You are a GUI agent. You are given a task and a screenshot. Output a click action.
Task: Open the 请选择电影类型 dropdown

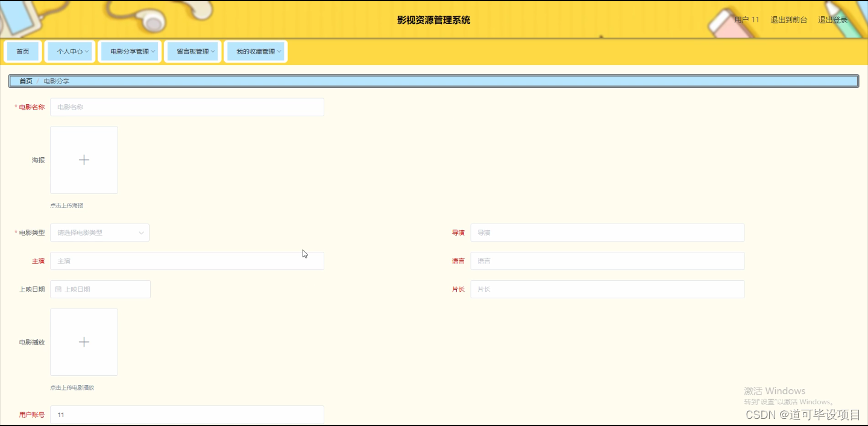tap(99, 233)
